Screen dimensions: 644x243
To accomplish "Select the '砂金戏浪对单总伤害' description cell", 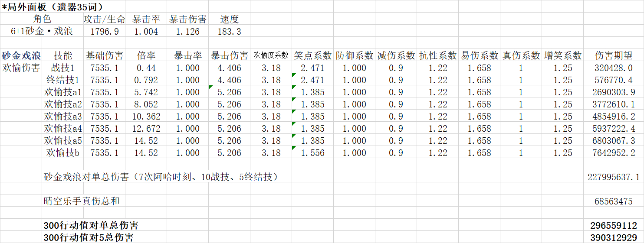I will point(161,177).
